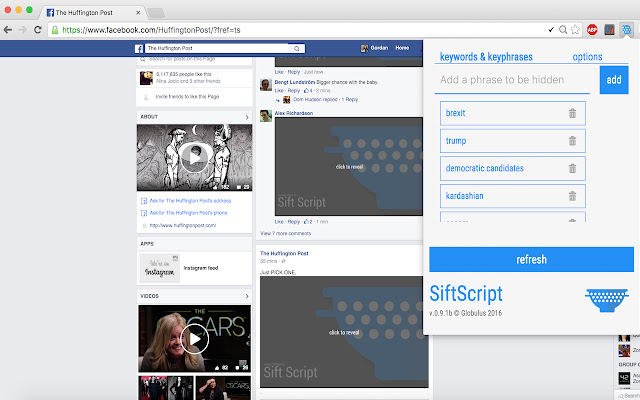
Task: Expand the VIDEOS section chevron
Action: pos(247,296)
